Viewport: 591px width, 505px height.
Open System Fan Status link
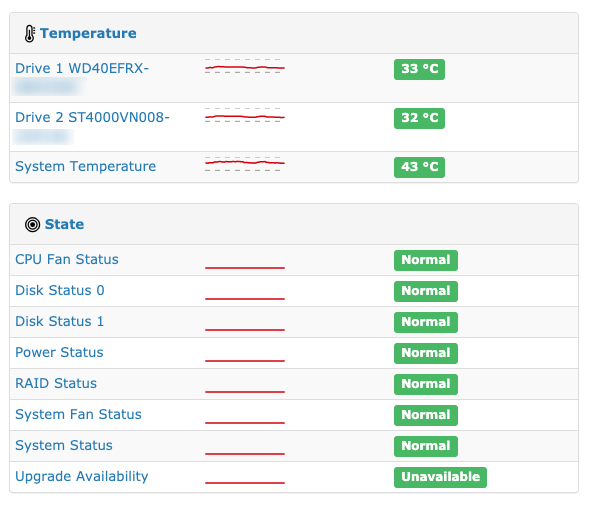click(x=78, y=414)
